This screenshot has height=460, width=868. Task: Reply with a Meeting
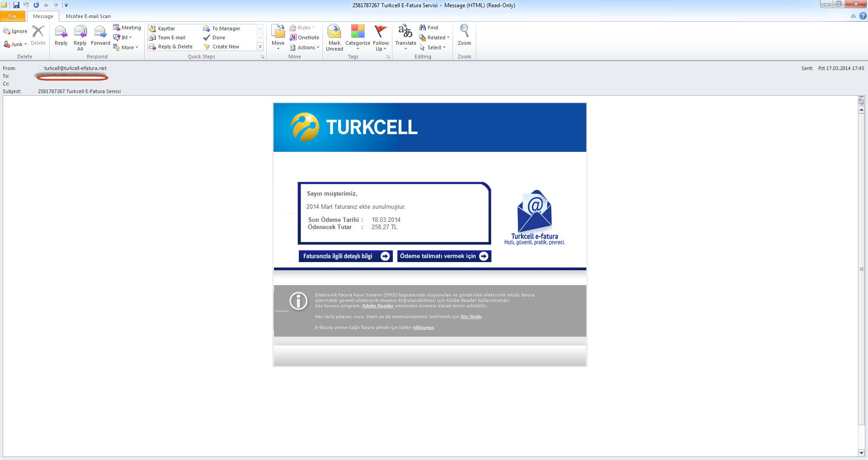pyautogui.click(x=127, y=28)
